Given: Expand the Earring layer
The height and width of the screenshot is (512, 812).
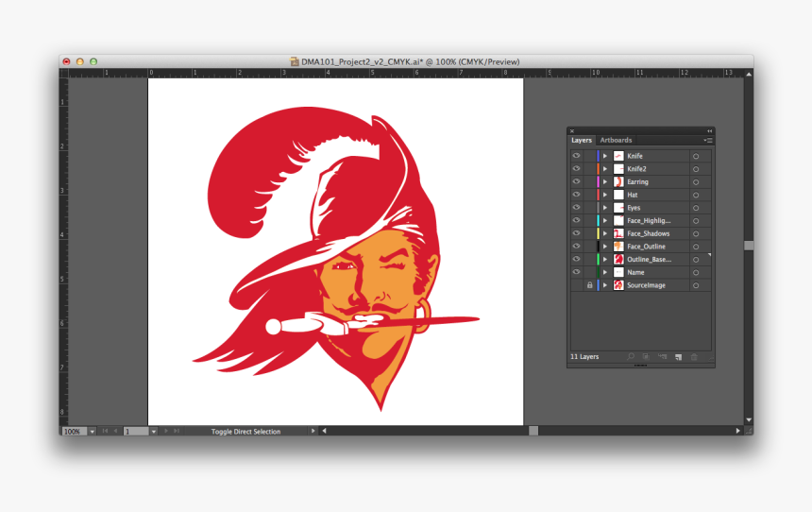Looking at the screenshot, I should tap(605, 182).
